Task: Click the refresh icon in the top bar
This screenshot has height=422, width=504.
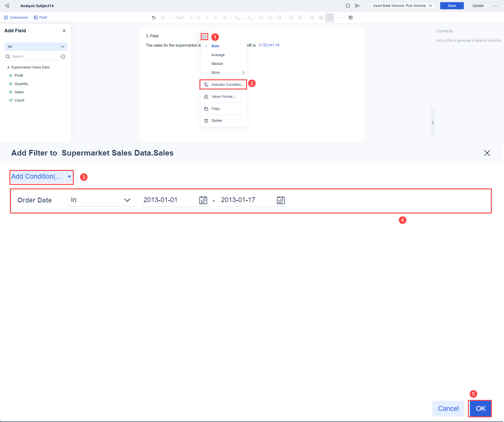Action: (348, 5)
